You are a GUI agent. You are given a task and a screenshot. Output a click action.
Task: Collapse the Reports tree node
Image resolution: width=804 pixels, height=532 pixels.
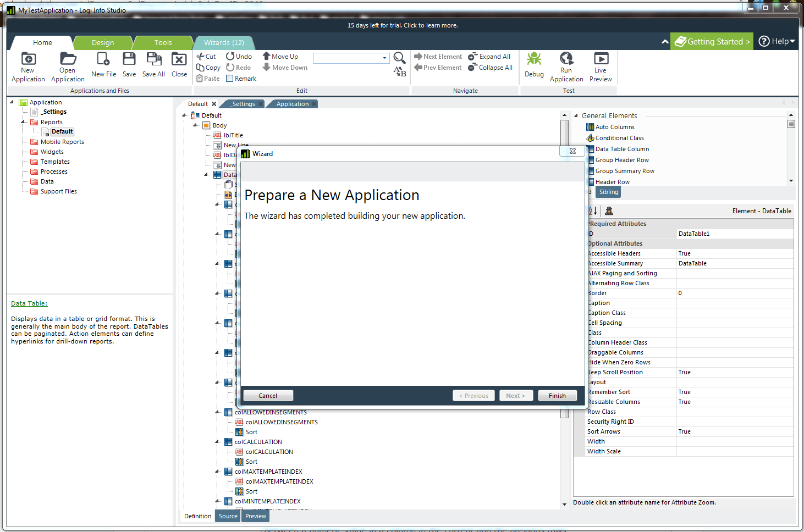coord(24,122)
